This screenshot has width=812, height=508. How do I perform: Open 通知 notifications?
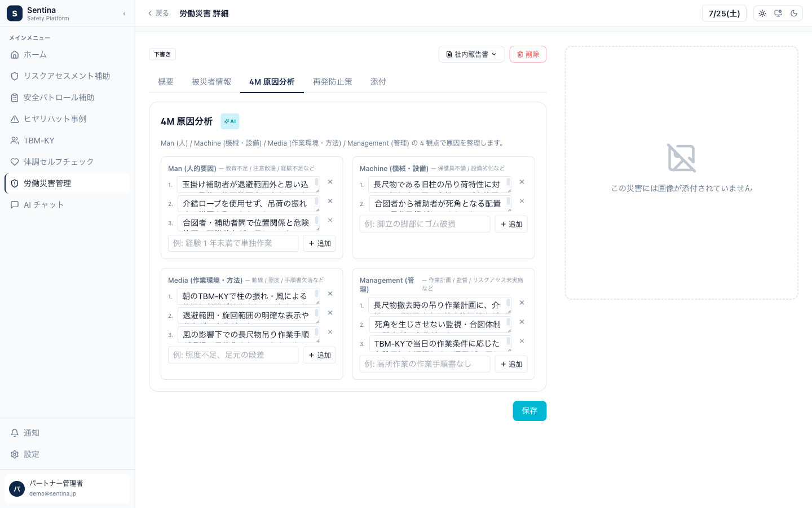(x=67, y=433)
